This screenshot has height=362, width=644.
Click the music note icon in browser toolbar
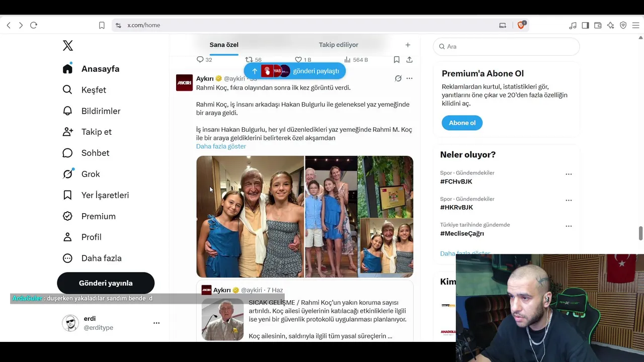click(x=573, y=25)
